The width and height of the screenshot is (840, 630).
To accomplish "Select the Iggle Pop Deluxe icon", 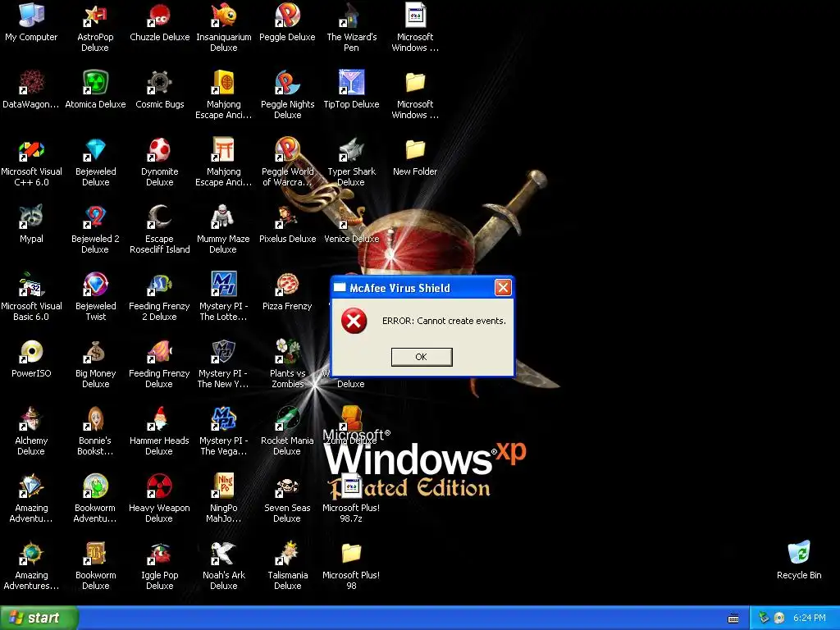I will [159, 554].
